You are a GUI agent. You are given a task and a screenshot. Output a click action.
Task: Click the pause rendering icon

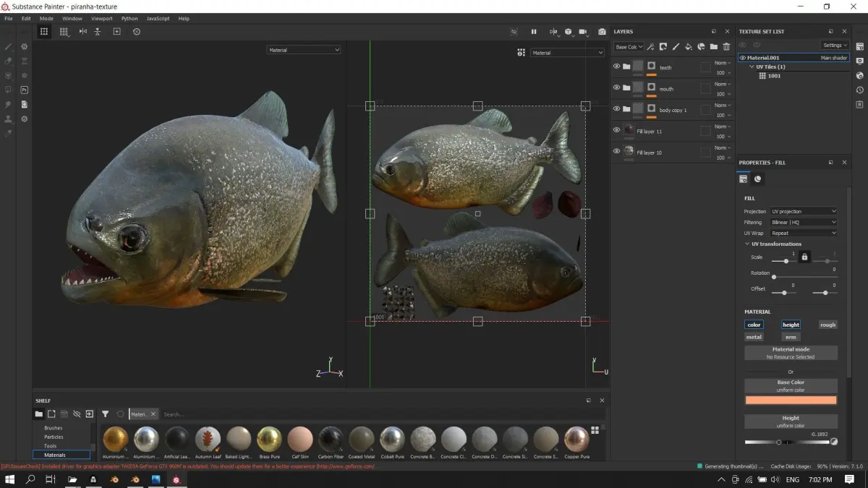point(534,32)
